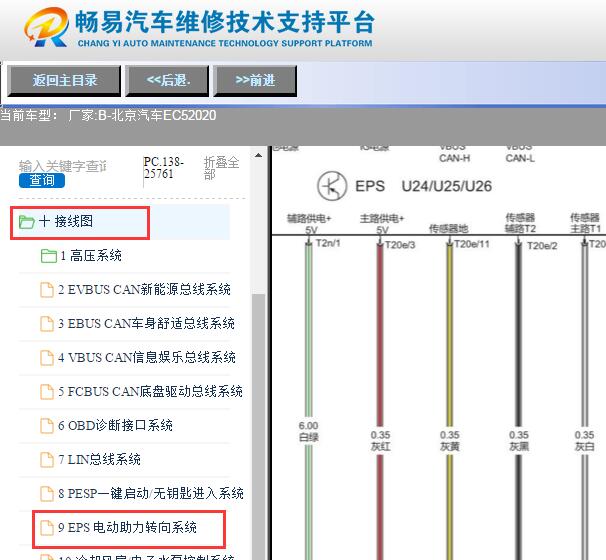Image resolution: width=606 pixels, height=560 pixels.
Task: Click the folder icon next to 高压系统
Action: pos(49,256)
